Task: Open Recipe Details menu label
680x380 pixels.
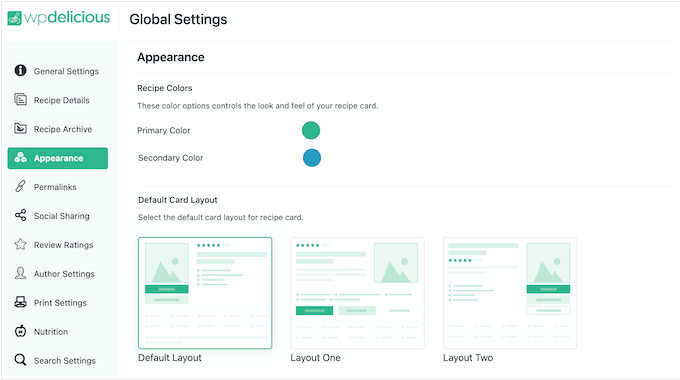Action: tap(62, 100)
